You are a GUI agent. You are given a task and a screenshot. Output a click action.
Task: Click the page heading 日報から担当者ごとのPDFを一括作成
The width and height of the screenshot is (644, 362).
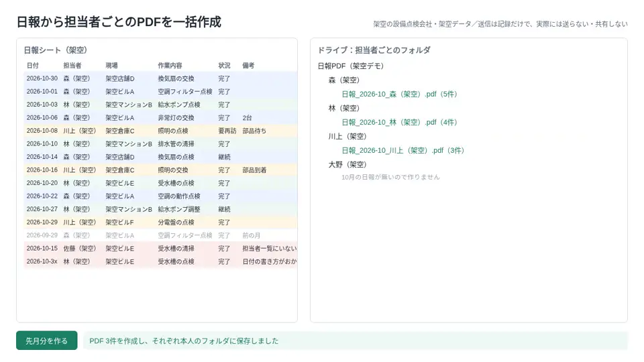point(119,21)
